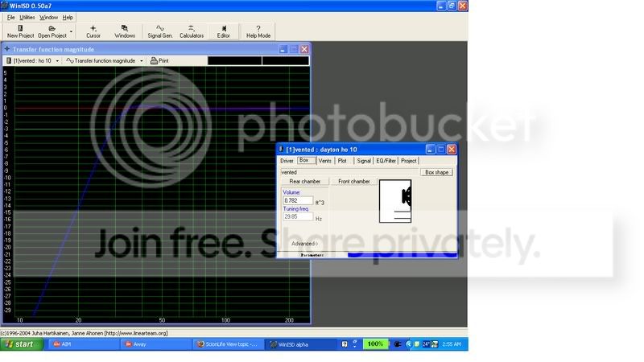The image size is (644, 362).
Task: Activate the Cursor tool
Action: click(x=93, y=31)
